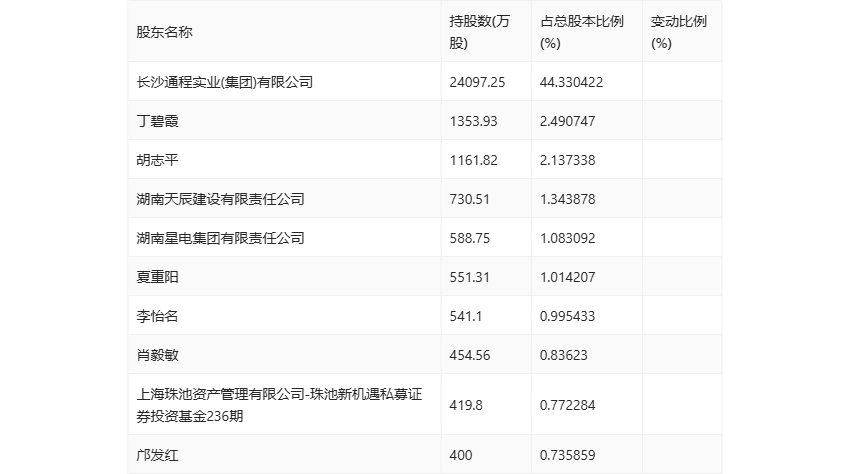
Task: Click the percentage 0.995433
Action: click(568, 316)
